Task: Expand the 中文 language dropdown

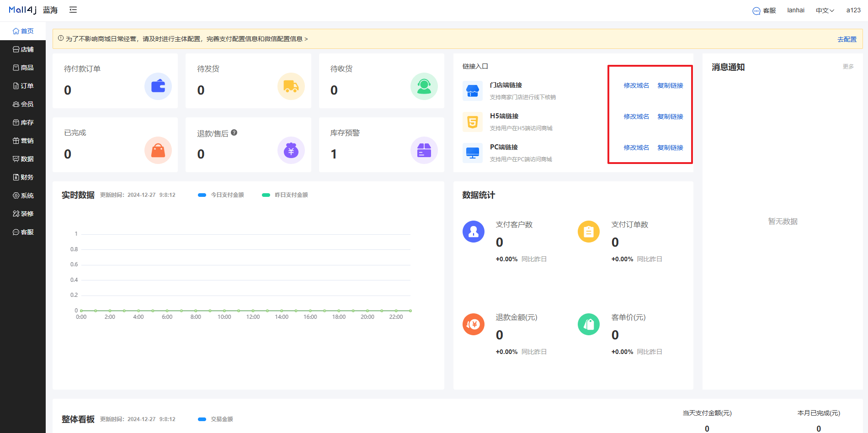Action: click(x=825, y=11)
